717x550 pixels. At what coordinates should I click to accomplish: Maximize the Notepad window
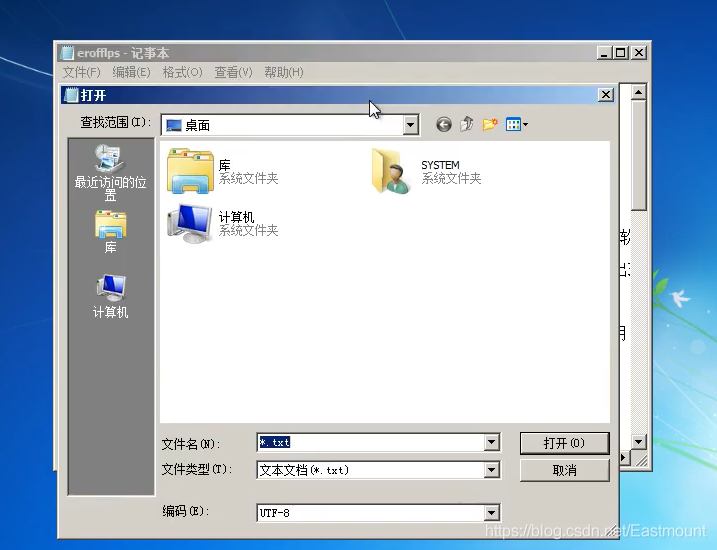(x=621, y=53)
